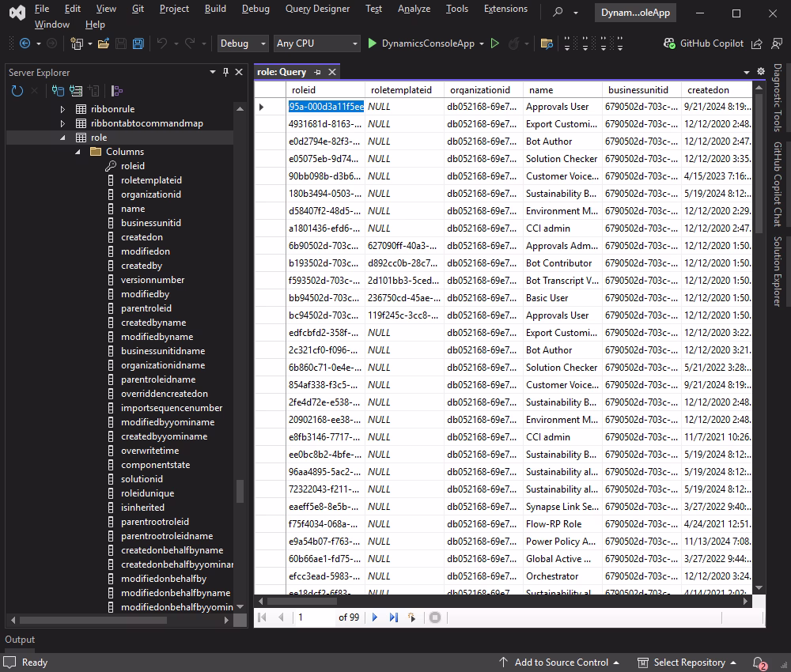
Task: Click the Flow-RP Role cell
Action: [x=562, y=524]
